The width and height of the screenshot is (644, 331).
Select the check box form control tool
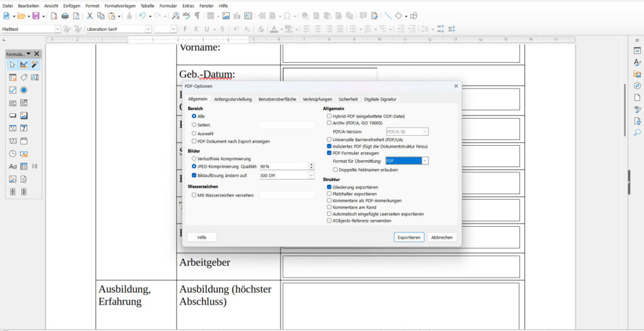[x=13, y=90]
